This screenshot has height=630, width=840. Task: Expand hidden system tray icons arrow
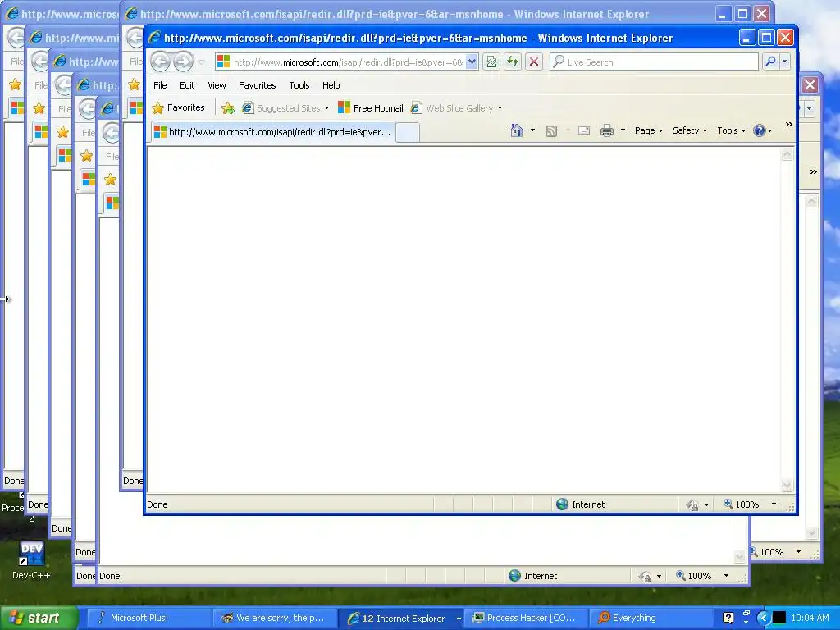(x=764, y=618)
